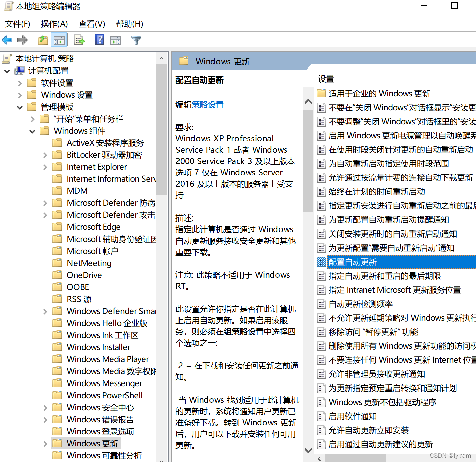
Task: Click the Filter funnel toolbar icon
Action: (136, 40)
